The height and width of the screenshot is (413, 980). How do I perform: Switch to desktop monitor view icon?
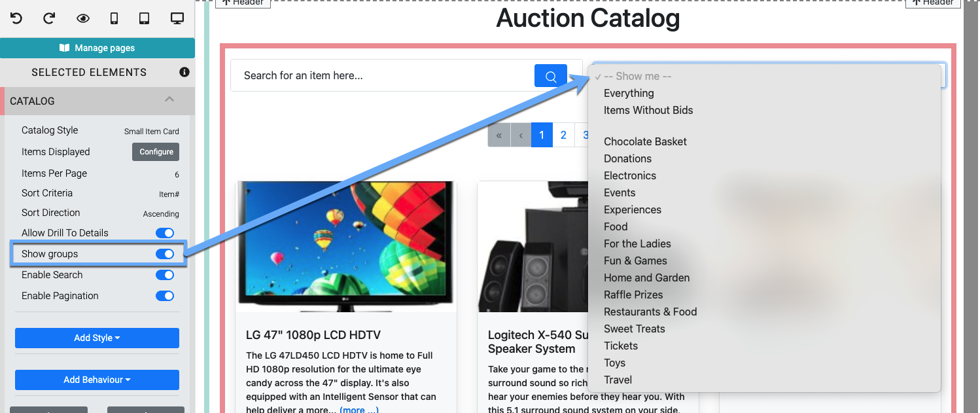[x=177, y=18]
